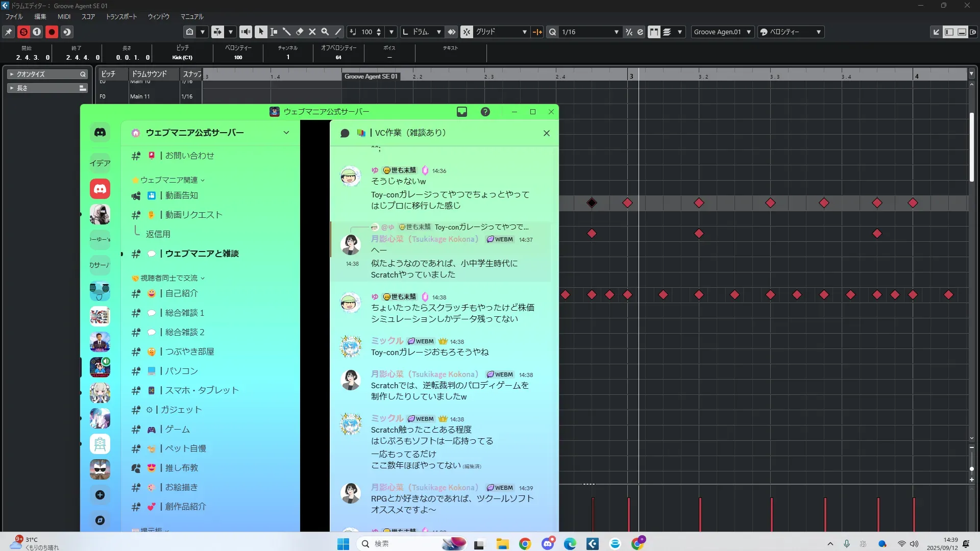Open the トランスポート menu
Screen dimensions: 980x551
point(121,17)
